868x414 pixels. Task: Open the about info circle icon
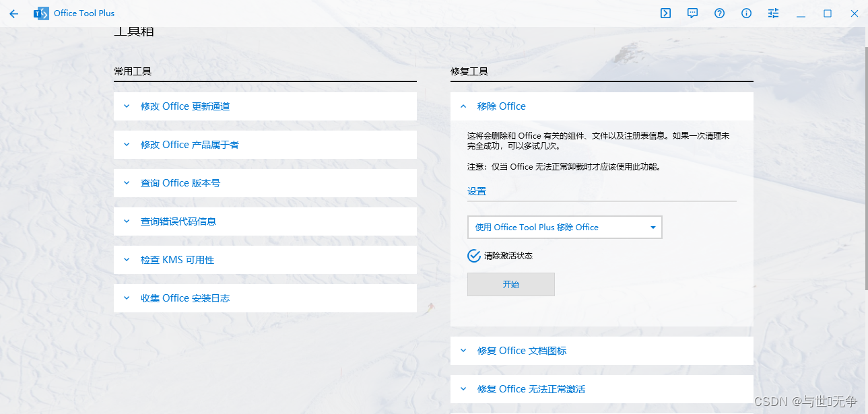746,13
